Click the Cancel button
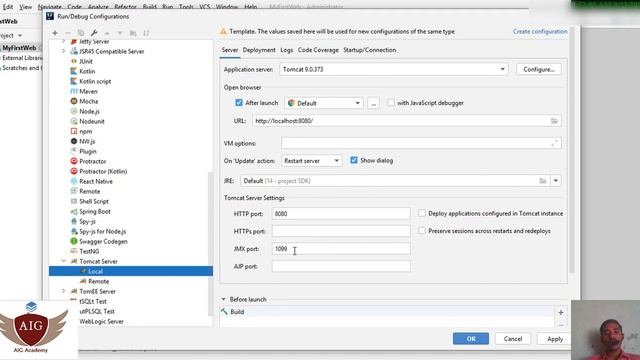640x360 pixels. pyautogui.click(x=513, y=339)
